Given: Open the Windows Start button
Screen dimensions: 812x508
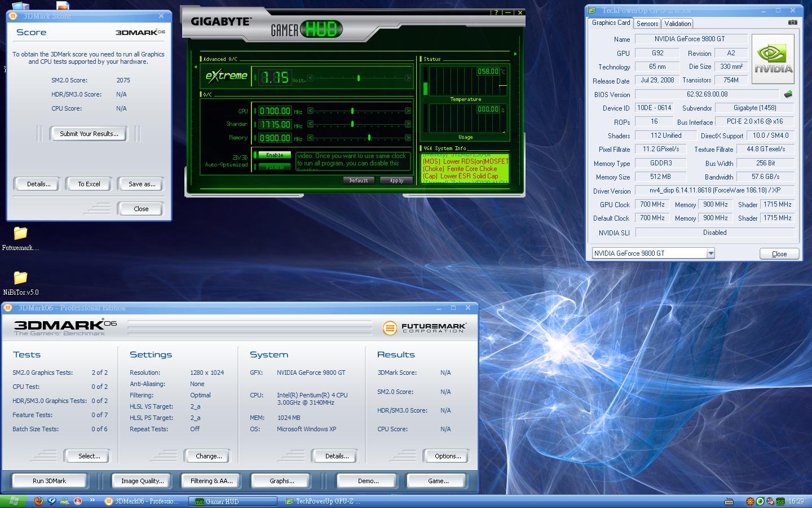Looking at the screenshot, I should (13, 501).
